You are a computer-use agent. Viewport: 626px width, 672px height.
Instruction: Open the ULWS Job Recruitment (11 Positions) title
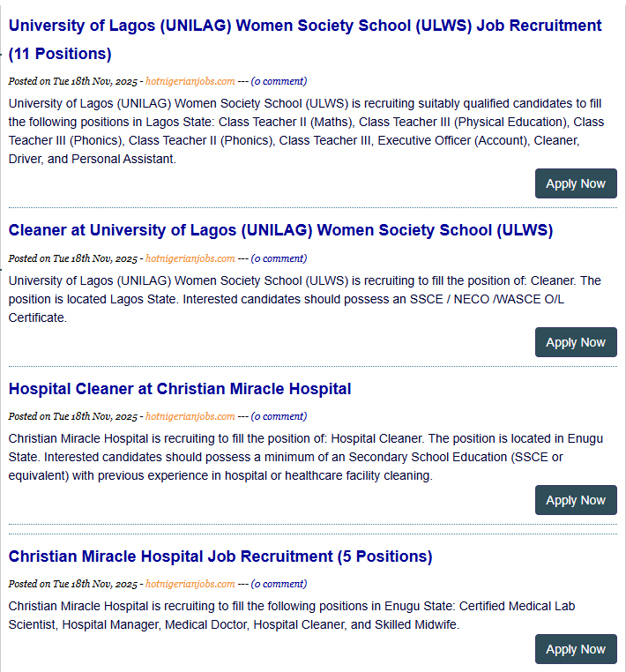tap(305, 26)
